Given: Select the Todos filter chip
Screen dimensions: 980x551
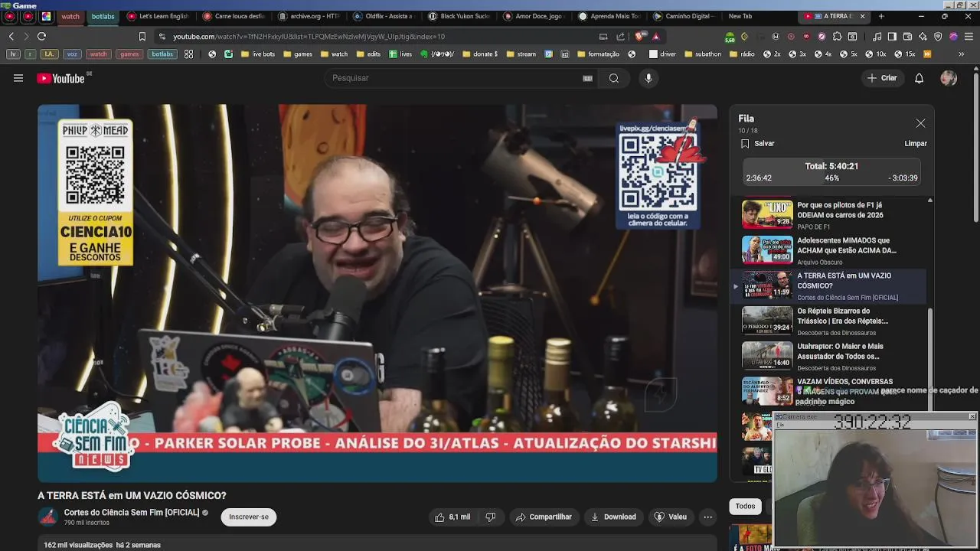Looking at the screenshot, I should click(x=745, y=506).
